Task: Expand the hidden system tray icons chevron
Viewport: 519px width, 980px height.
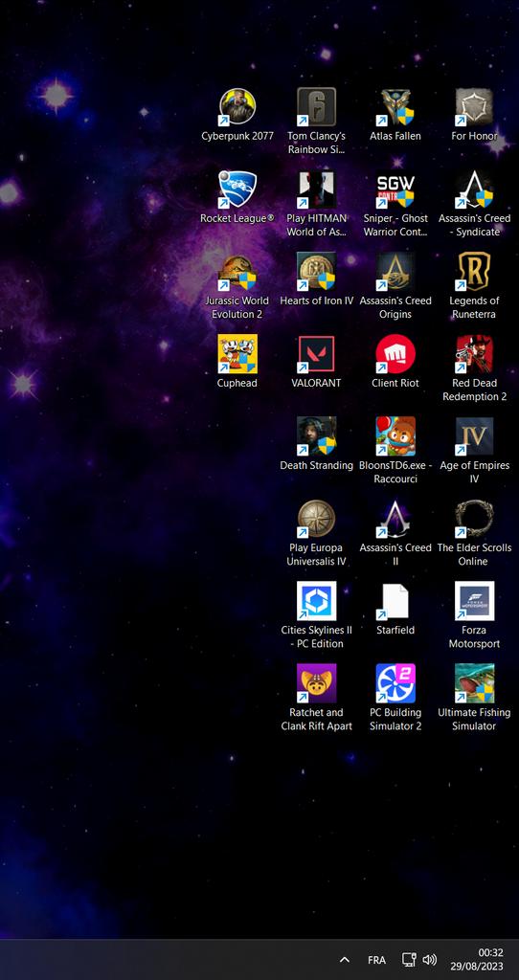Action: (x=344, y=960)
